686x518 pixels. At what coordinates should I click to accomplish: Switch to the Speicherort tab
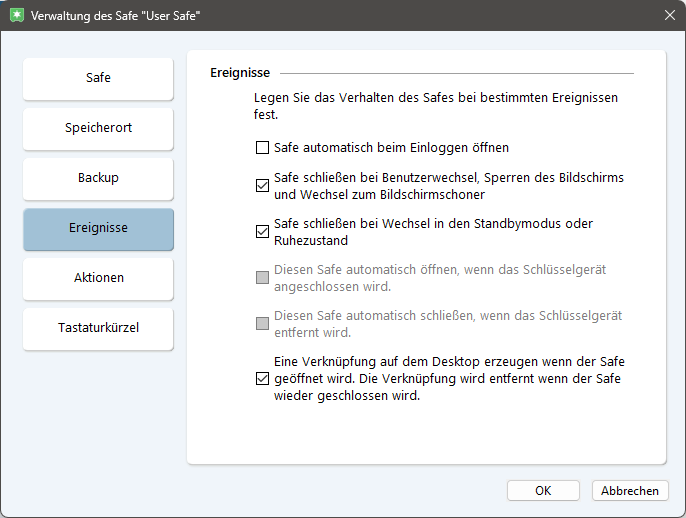click(98, 128)
